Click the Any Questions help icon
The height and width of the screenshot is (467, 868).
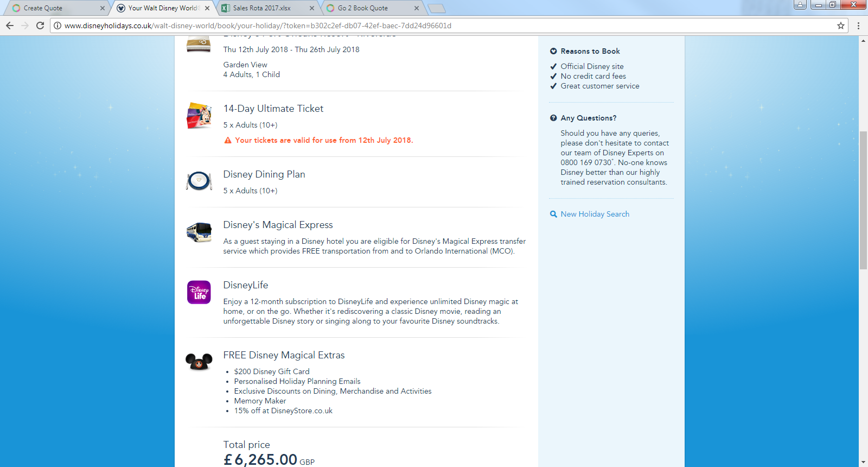[553, 118]
